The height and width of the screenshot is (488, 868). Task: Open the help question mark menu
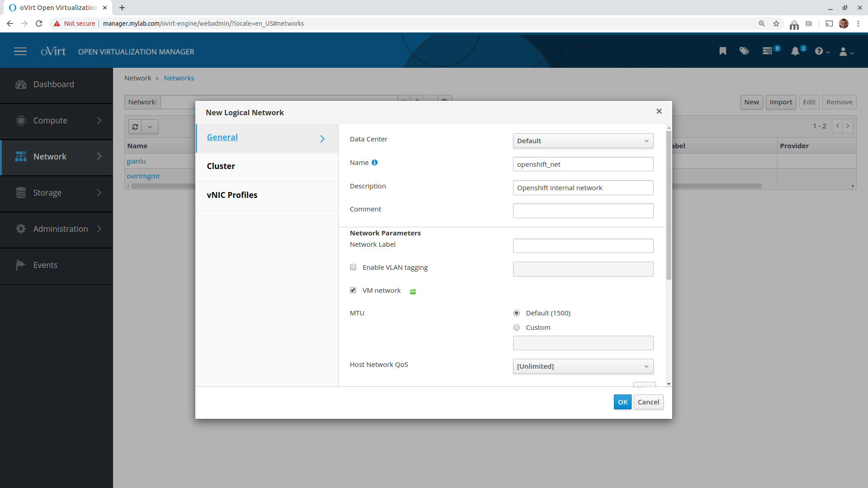click(822, 52)
